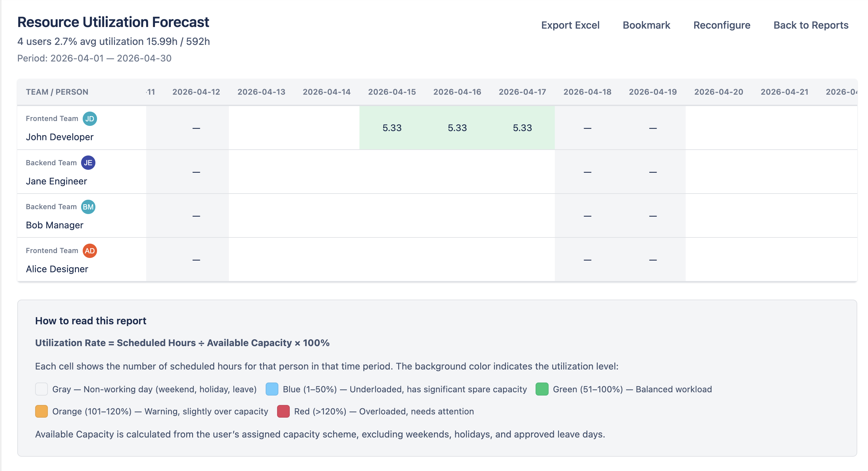Image resolution: width=868 pixels, height=471 pixels.
Task: Click John Developer's 5.33 cell on 2026-04-16
Action: pyautogui.click(x=457, y=128)
